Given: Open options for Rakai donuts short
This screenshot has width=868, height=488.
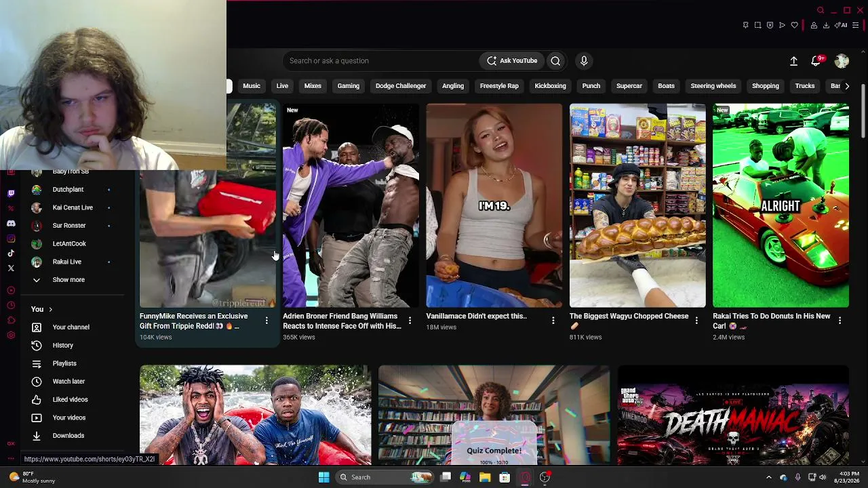Looking at the screenshot, I should pyautogui.click(x=840, y=321).
